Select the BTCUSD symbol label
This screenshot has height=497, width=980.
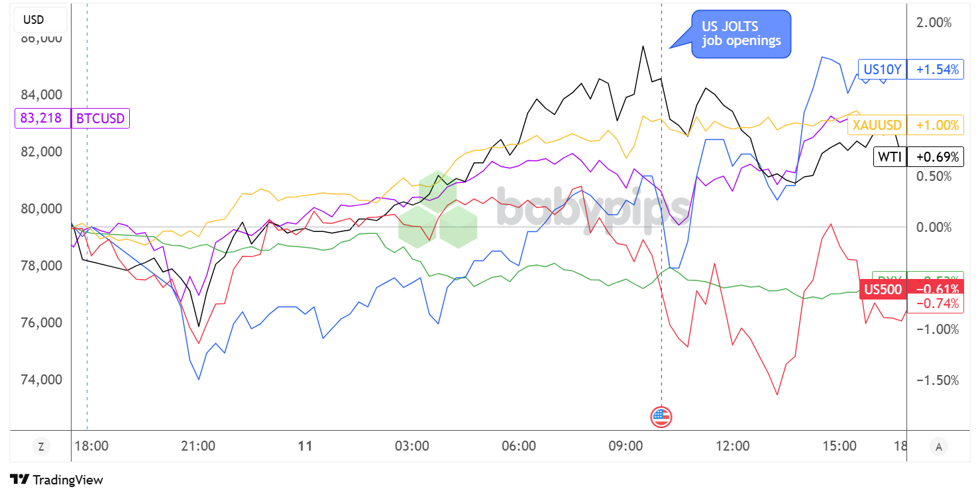(100, 119)
